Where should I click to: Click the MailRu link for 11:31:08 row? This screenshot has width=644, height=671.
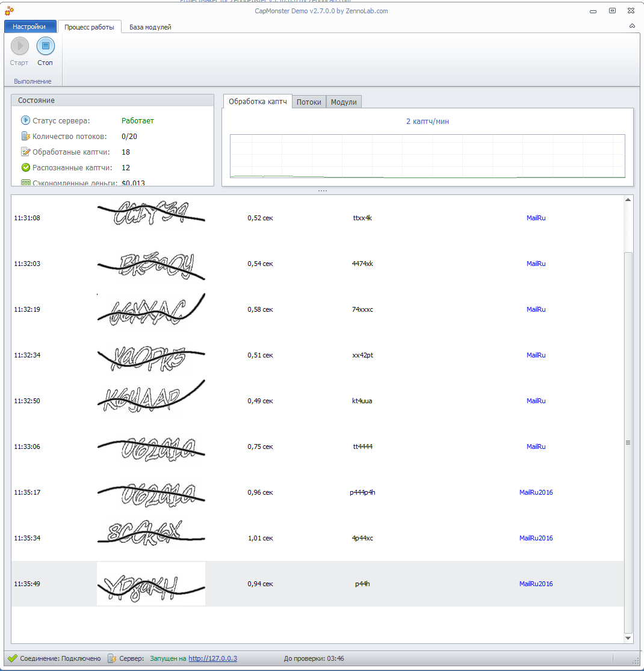pos(536,218)
